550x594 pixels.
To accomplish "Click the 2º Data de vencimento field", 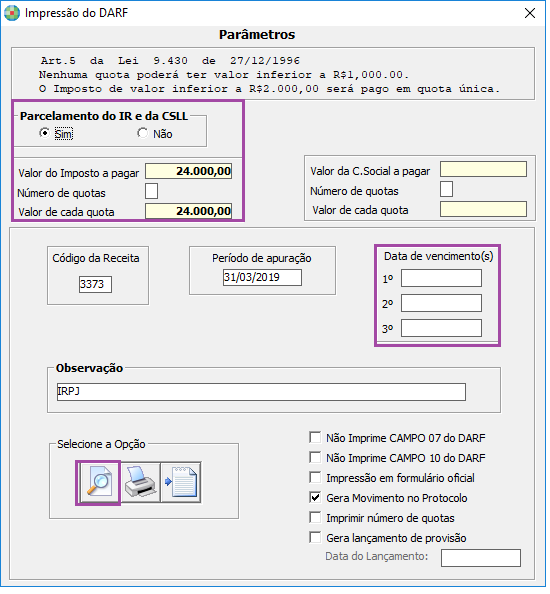I will (x=442, y=303).
